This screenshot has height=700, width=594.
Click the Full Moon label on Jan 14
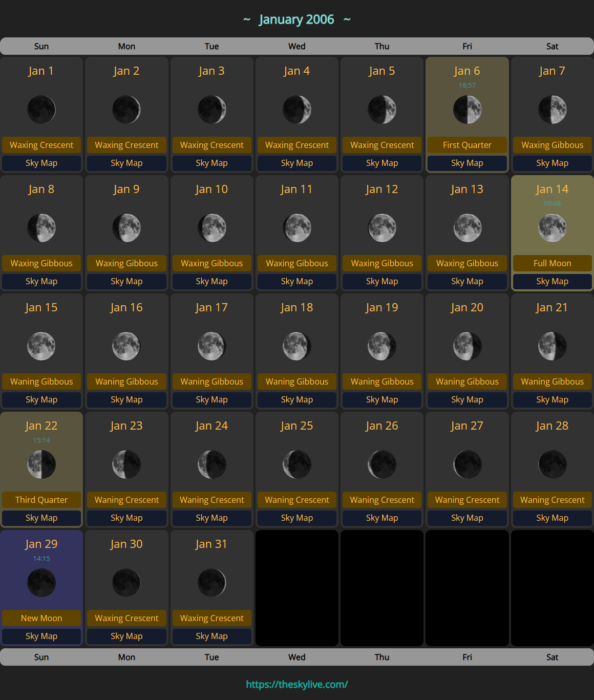(552, 263)
